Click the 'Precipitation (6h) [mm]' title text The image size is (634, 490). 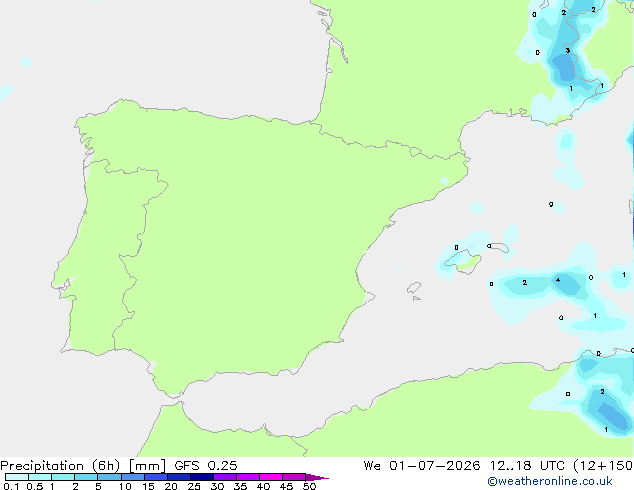pyautogui.click(x=83, y=466)
